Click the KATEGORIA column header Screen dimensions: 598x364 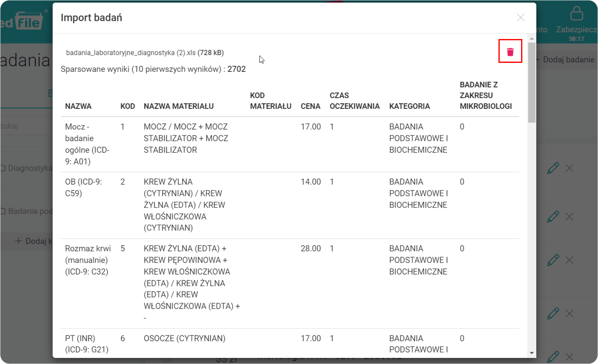pyautogui.click(x=409, y=106)
